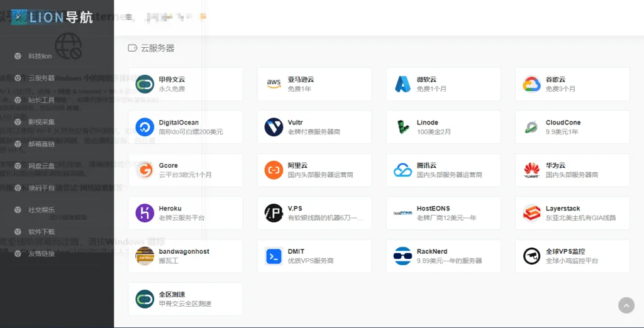Click the hamburger menu icon in the header
This screenshot has width=644, height=328.
click(129, 17)
